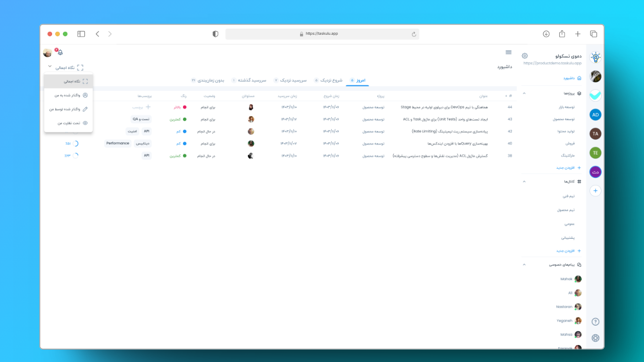
Task: Click the Performance label tag
Action: coord(118,144)
